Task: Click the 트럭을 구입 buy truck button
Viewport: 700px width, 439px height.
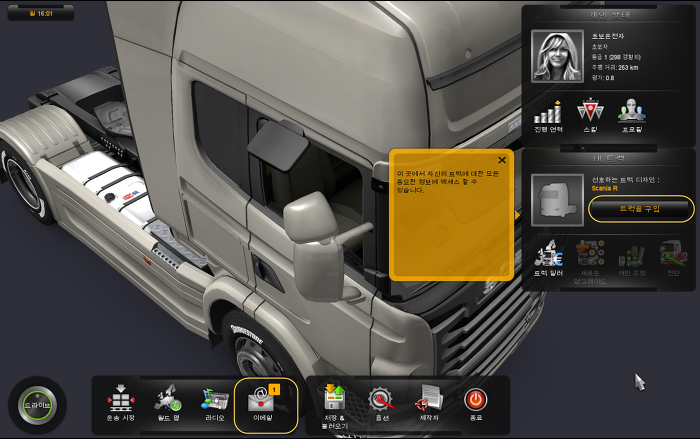Action: click(641, 209)
